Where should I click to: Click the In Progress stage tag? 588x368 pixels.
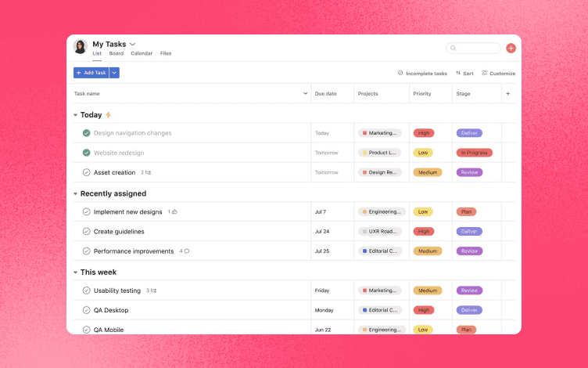(474, 153)
